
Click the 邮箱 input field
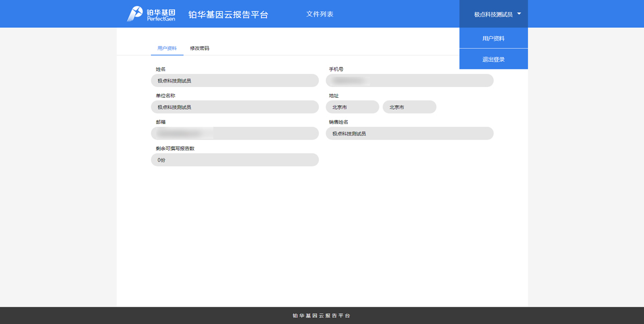point(235,133)
